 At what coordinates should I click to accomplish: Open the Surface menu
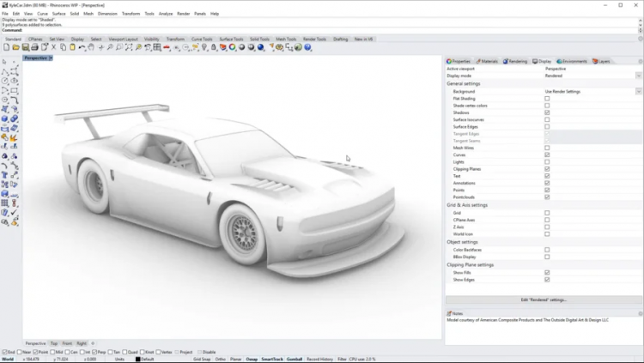tap(58, 14)
